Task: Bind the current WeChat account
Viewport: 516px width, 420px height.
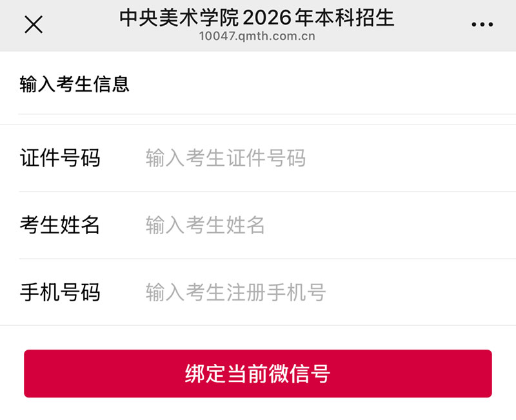Action: tap(258, 374)
